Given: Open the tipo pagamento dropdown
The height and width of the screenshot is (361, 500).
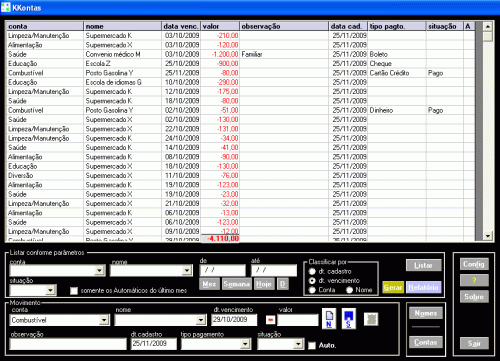Looking at the screenshot, I should (246, 344).
